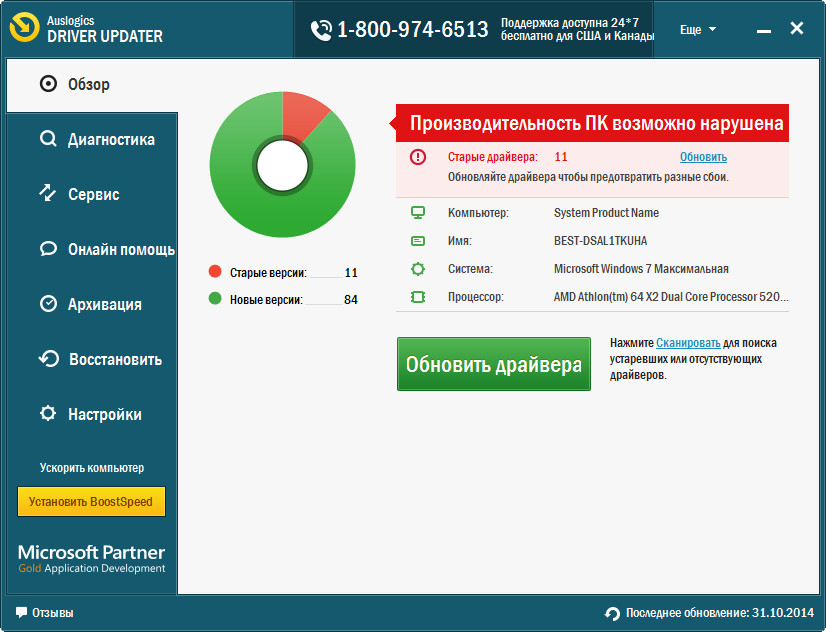Click the white center of the donut chart
The width and height of the screenshot is (826, 632).
point(282,165)
